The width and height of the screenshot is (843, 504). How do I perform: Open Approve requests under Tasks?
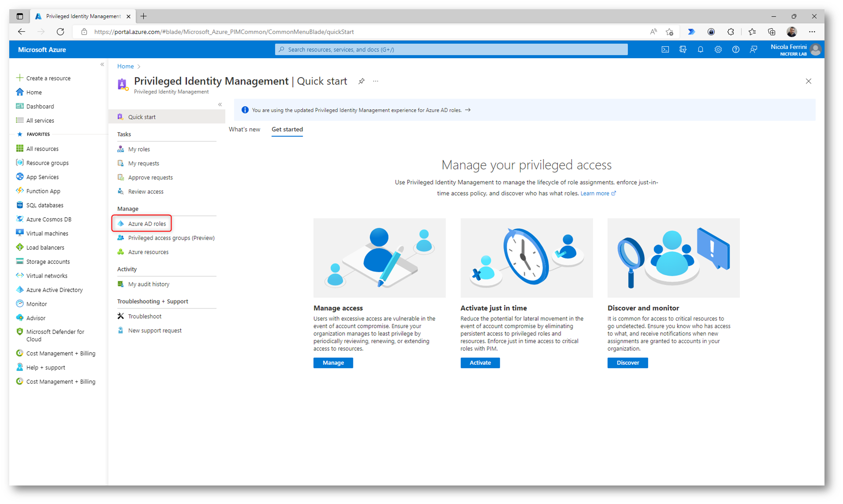[x=150, y=178]
